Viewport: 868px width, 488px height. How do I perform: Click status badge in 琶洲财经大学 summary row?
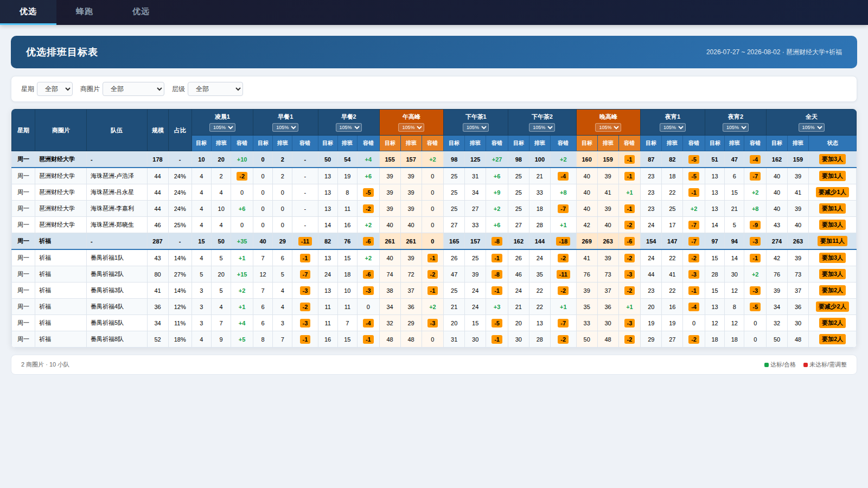(x=832, y=159)
